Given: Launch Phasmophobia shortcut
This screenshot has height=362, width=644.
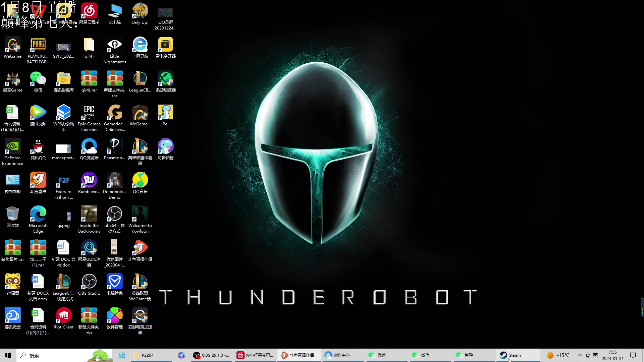Looking at the screenshot, I should 114,149.
